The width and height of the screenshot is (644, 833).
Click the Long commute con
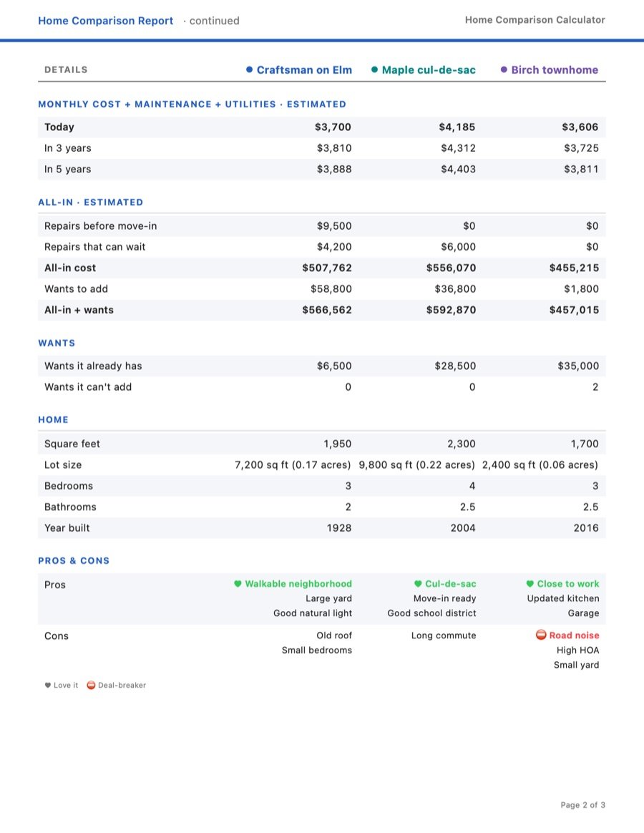coord(444,635)
